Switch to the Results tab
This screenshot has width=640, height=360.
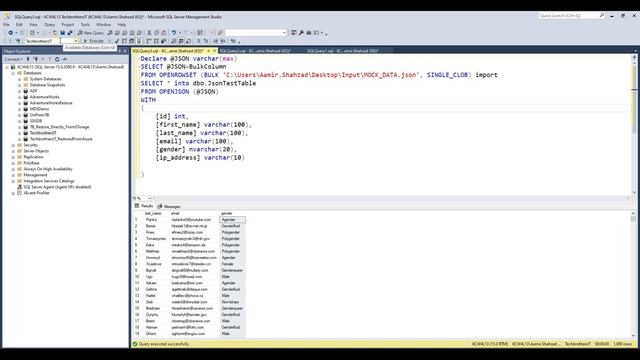[144, 206]
